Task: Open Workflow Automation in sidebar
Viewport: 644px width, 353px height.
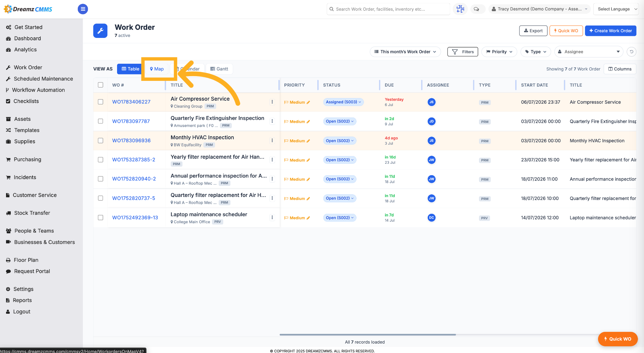Action: click(38, 90)
